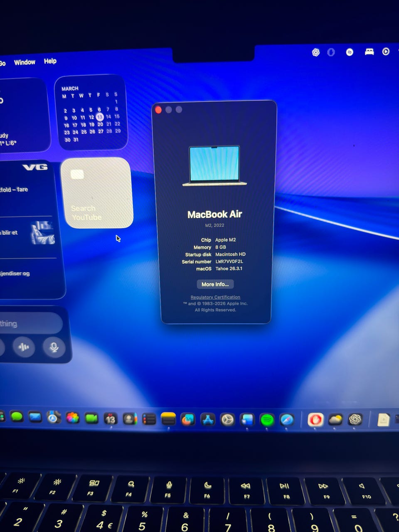Viewport: 399px width, 532px height.
Task: Open the Help menu
Action: [50, 61]
